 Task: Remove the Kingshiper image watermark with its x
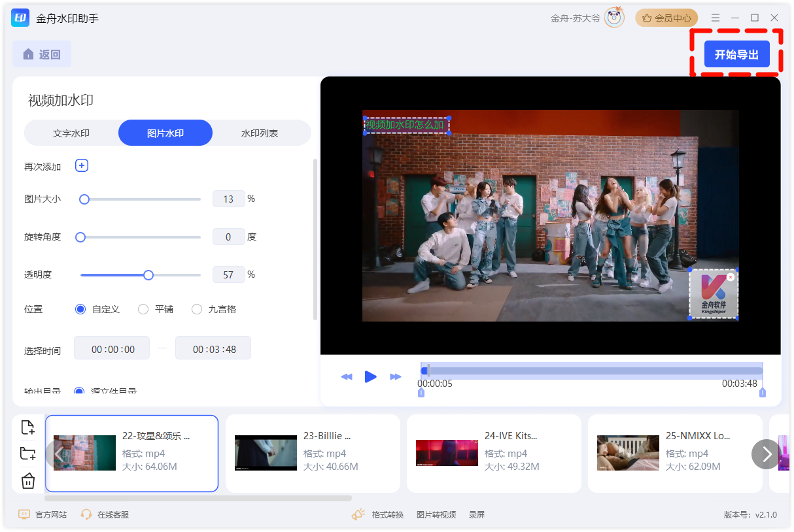[731, 277]
